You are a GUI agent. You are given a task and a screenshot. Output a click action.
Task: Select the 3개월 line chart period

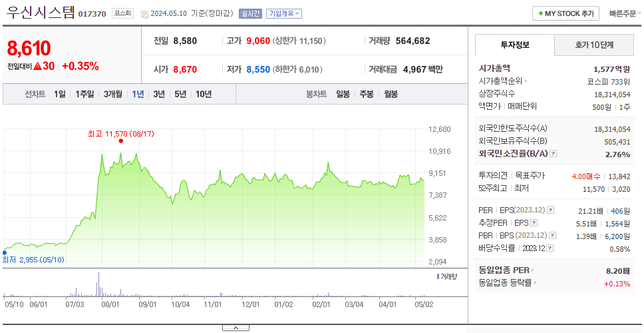click(x=113, y=94)
